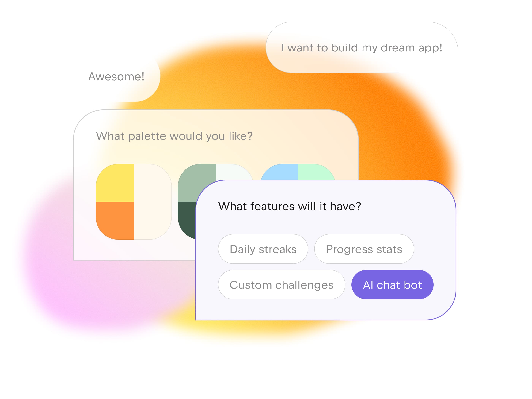The width and height of the screenshot is (532, 399).
Task: Click 'What features will it have?' heading
Action: tap(290, 206)
